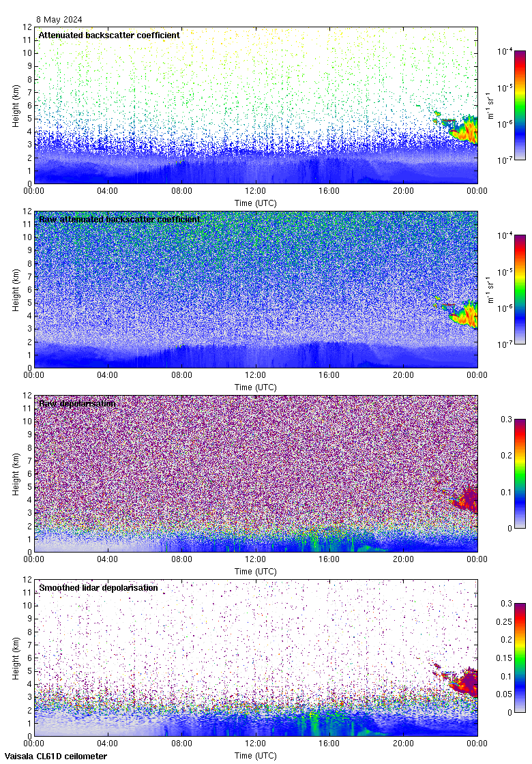The width and height of the screenshot is (532, 764).
Task: Click the raw attenuated backscatter panel's colorbar
Action: coord(519,289)
